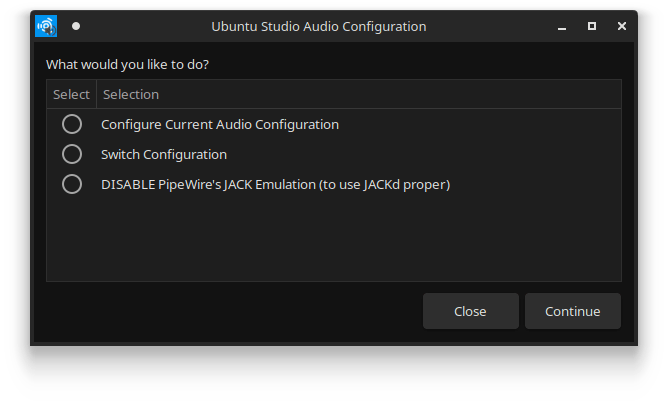Click the "What would you like to do?" prompt

[134, 65]
